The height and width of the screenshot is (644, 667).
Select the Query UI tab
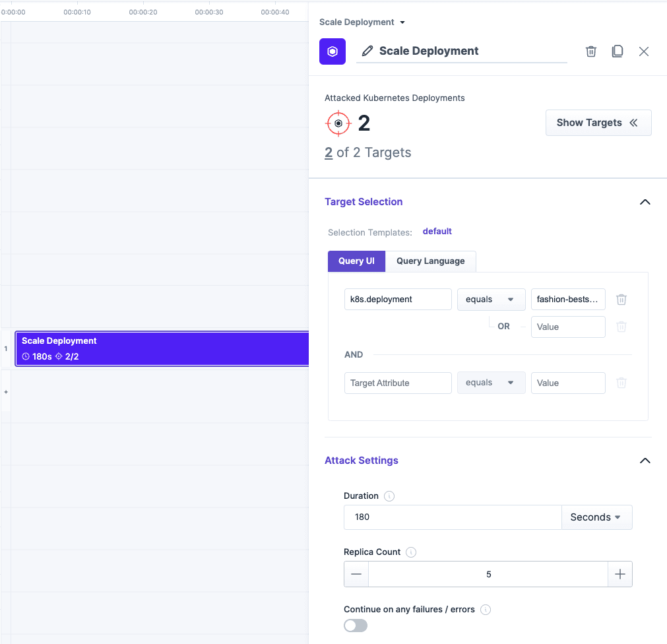pyautogui.click(x=356, y=261)
